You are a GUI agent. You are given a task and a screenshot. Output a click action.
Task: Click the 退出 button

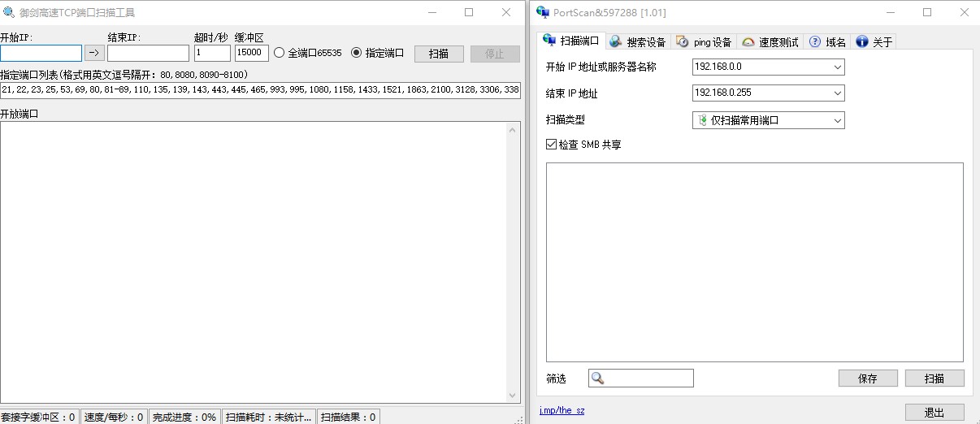point(934,412)
